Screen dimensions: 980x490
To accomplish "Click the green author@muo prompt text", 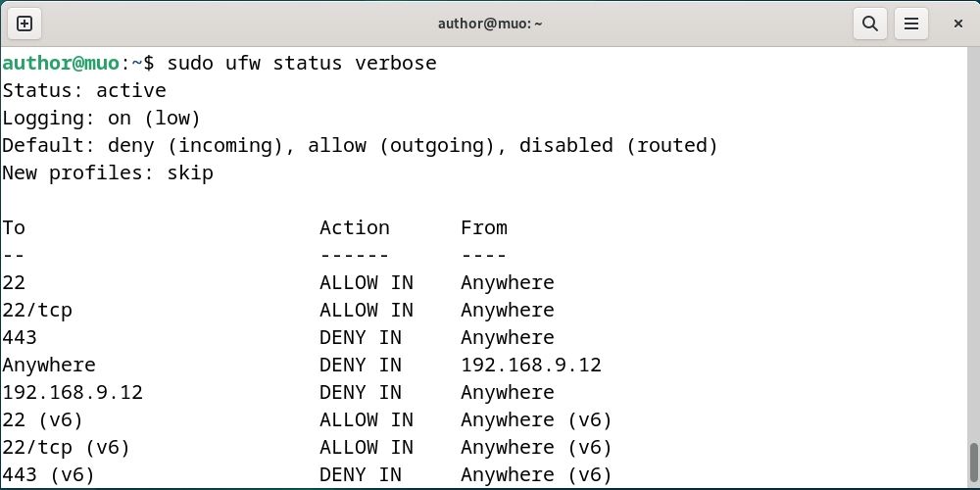I will click(61, 64).
